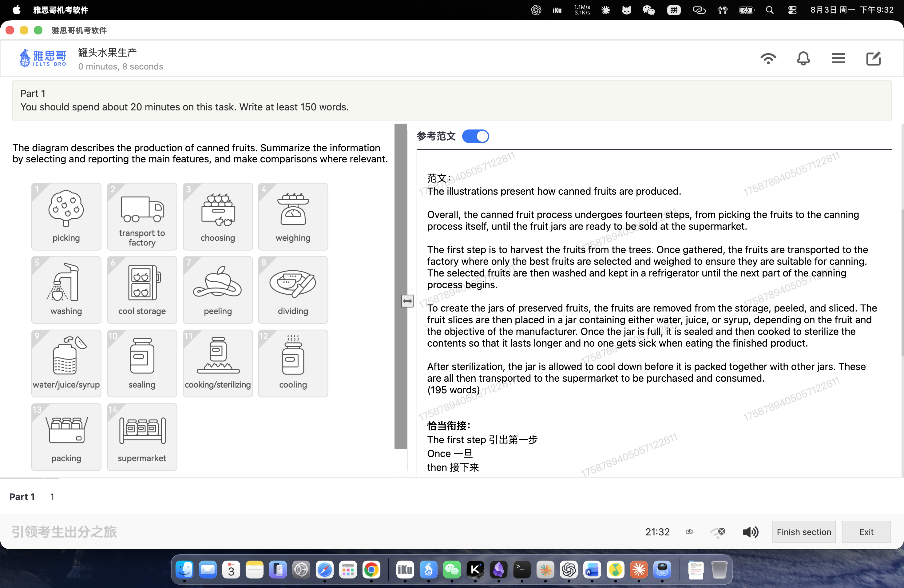Launch Google Chrome from the Dock

[x=371, y=569]
